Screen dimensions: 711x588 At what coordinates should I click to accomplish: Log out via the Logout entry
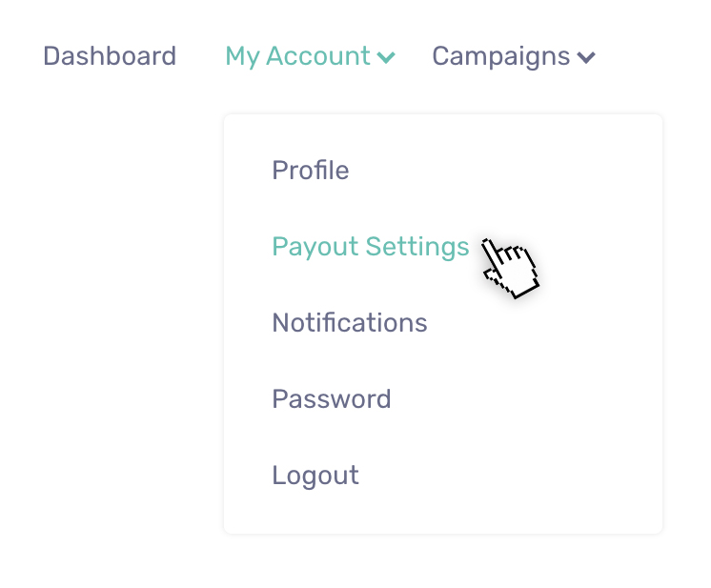pos(315,476)
